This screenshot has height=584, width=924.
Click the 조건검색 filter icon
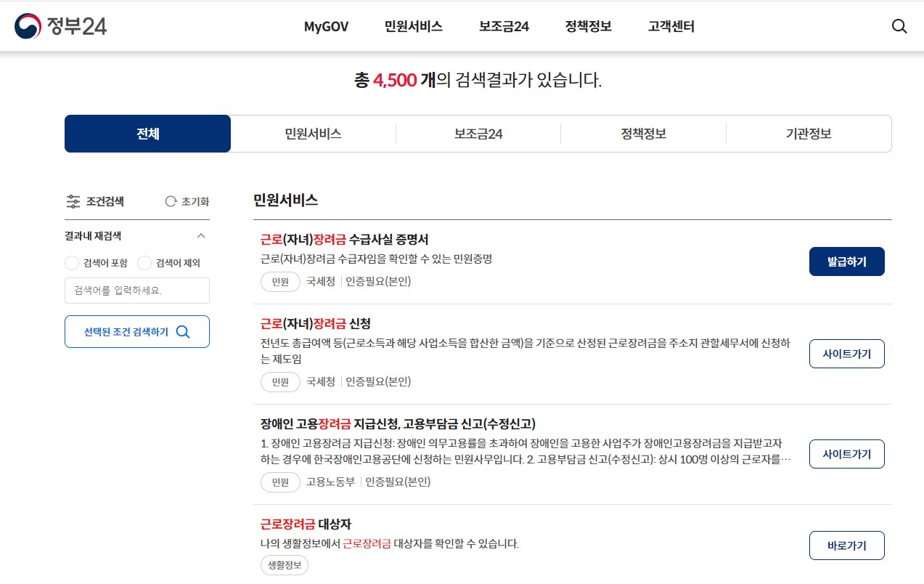click(73, 202)
